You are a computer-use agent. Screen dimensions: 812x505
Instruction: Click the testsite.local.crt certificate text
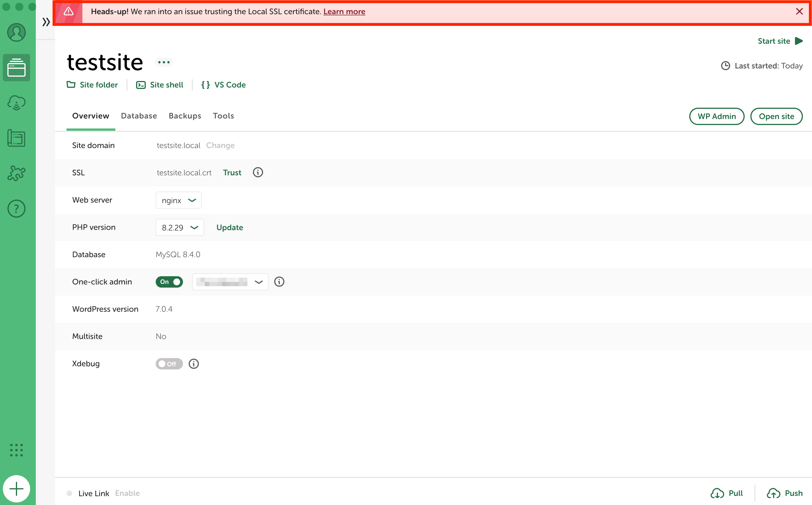[x=184, y=173]
